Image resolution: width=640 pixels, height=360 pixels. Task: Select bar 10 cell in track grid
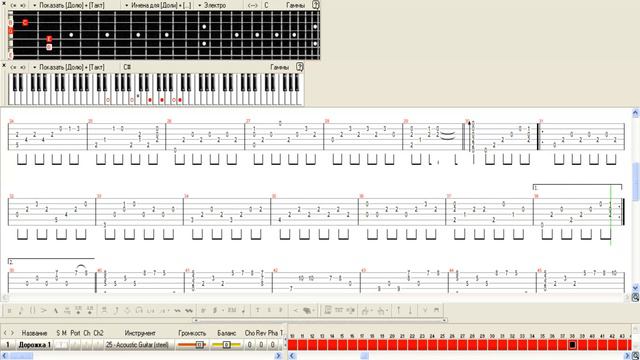point(292,345)
